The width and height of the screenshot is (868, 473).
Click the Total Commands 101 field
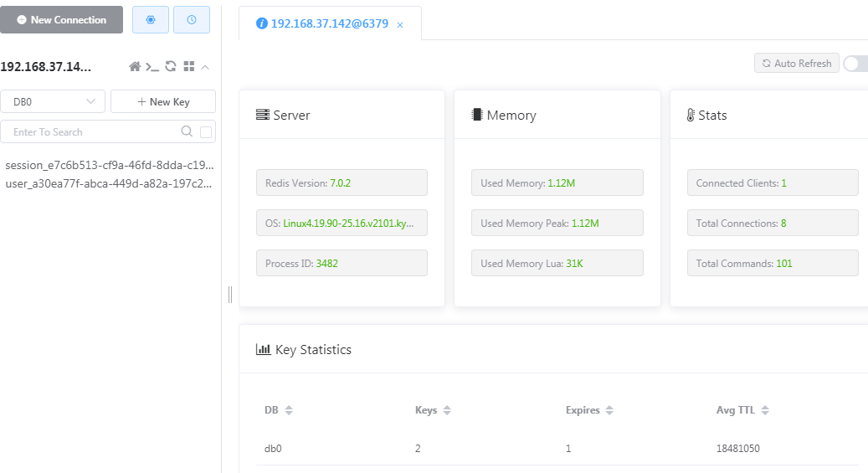[x=773, y=263]
